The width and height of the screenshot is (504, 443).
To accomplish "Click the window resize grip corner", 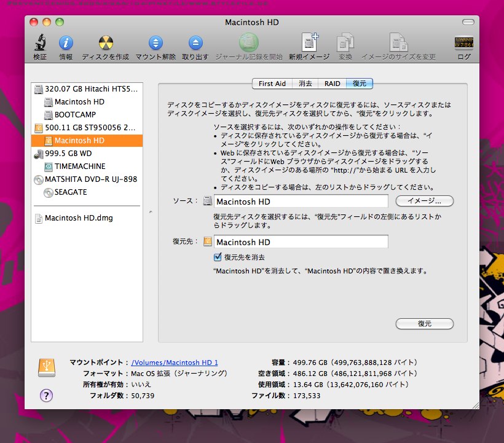I will pos(475,406).
